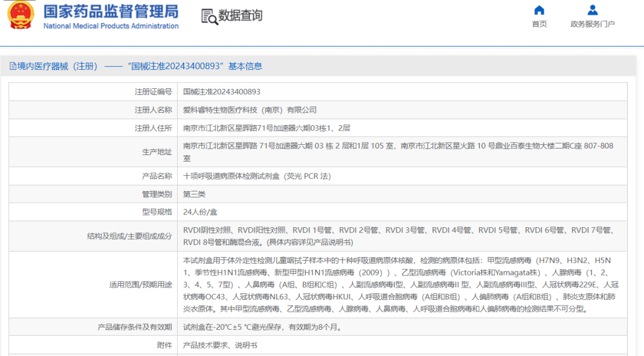Image resolution: width=644 pixels, height=356 pixels.
Task: Open the 政务服务门户 text link
Action: point(592,24)
